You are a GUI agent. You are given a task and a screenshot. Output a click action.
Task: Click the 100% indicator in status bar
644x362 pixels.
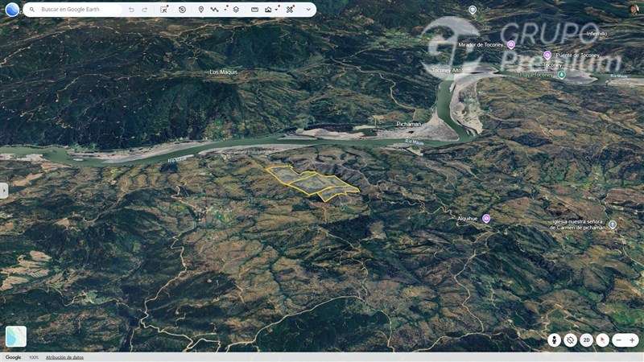pos(34,357)
